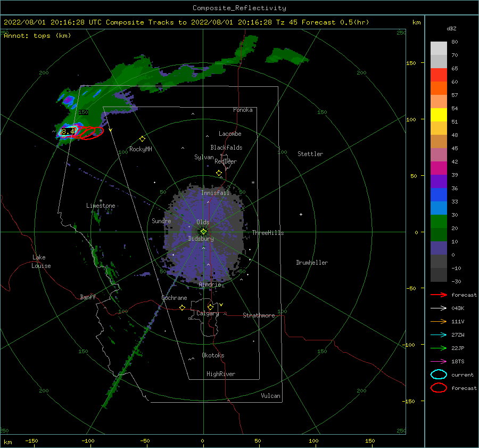The height and width of the screenshot is (448, 479).
Task: Click the Didsbury town label
Action: pyautogui.click(x=201, y=239)
